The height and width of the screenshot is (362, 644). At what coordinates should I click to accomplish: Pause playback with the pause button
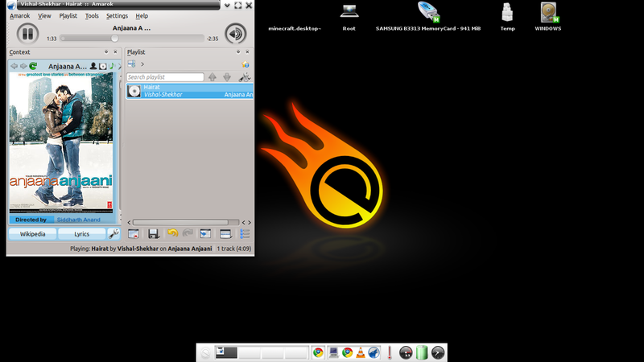pos(27,34)
